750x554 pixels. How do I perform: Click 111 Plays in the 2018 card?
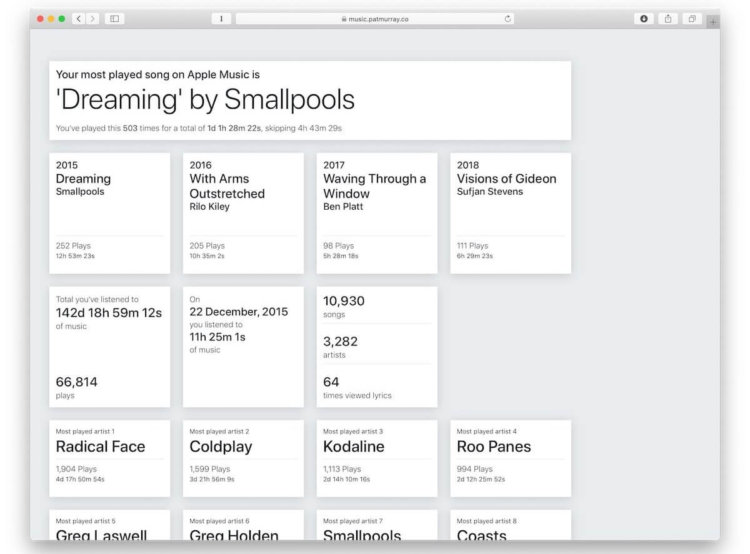[473, 246]
